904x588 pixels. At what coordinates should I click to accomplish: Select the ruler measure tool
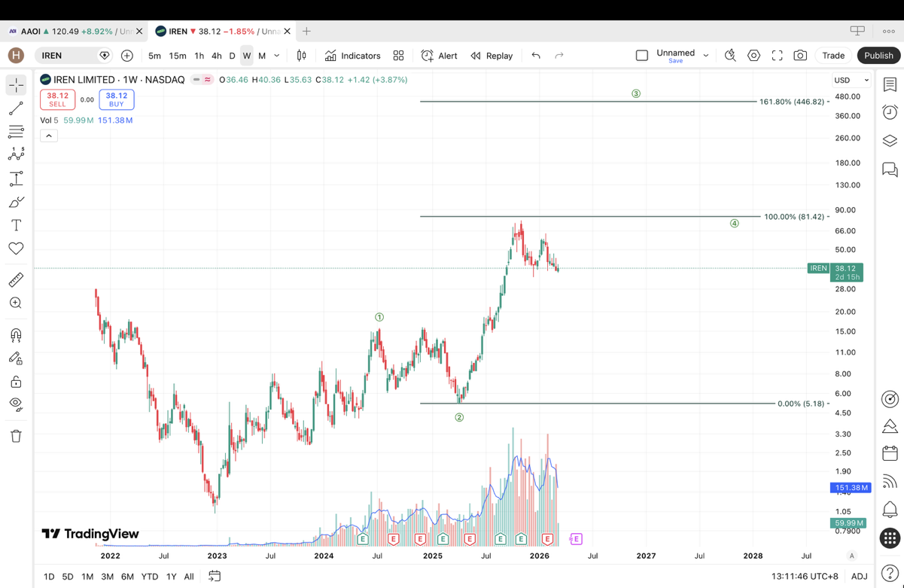pos(16,280)
